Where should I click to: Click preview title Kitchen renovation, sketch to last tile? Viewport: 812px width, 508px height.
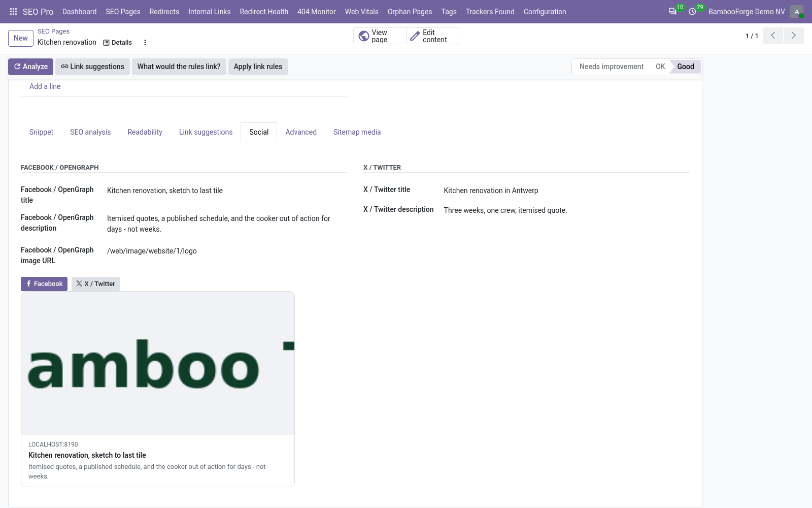[87, 455]
